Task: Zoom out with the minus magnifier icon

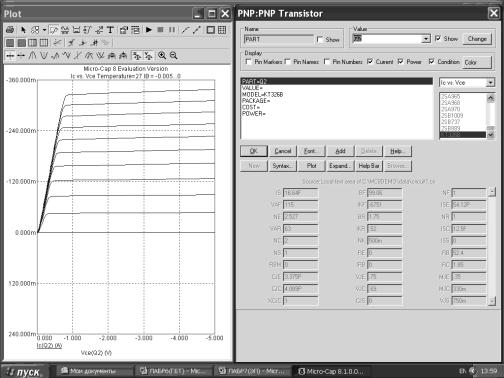Action: [x=174, y=55]
